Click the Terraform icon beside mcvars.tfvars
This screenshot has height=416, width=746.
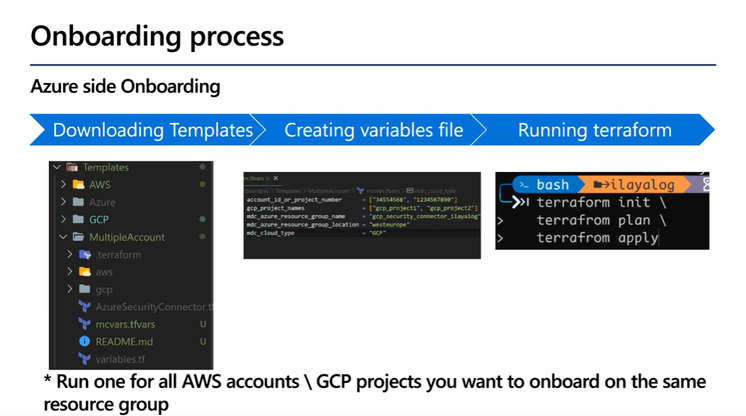(x=86, y=324)
